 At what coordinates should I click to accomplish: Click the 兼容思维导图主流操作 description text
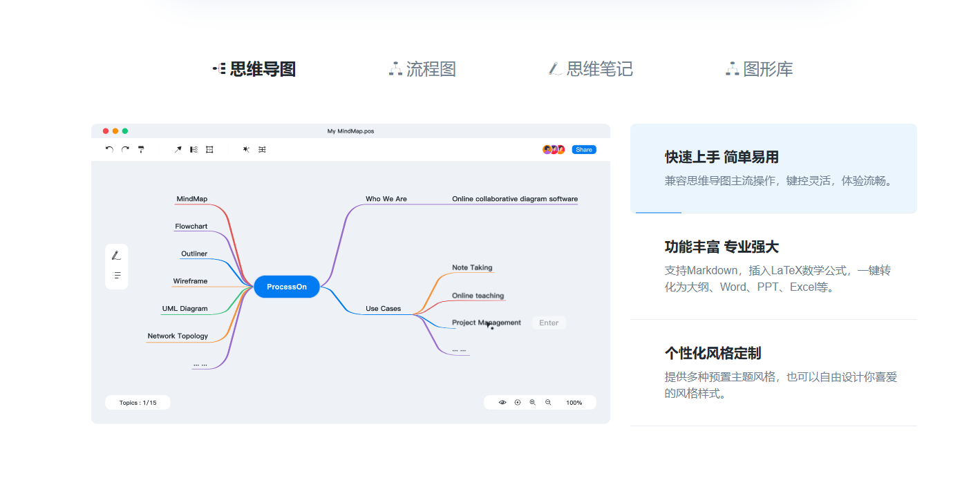click(x=780, y=181)
